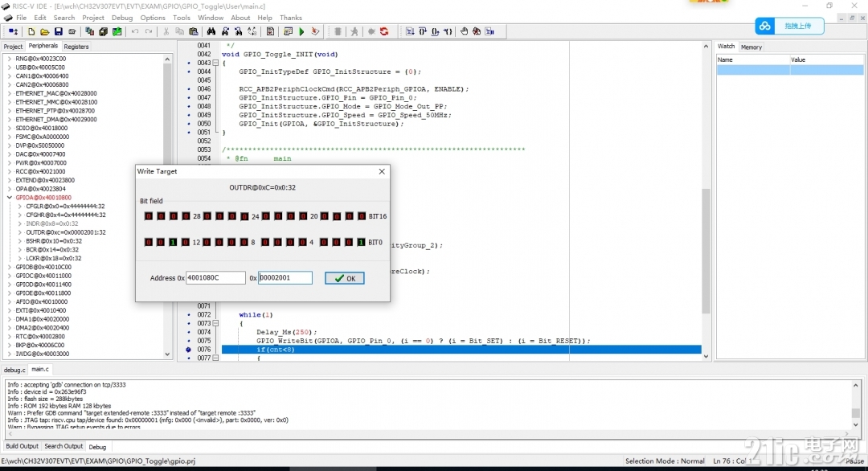Click the toolbar icon left of green play
This screenshot has height=471, width=868.
pyautogui.click(x=288, y=31)
